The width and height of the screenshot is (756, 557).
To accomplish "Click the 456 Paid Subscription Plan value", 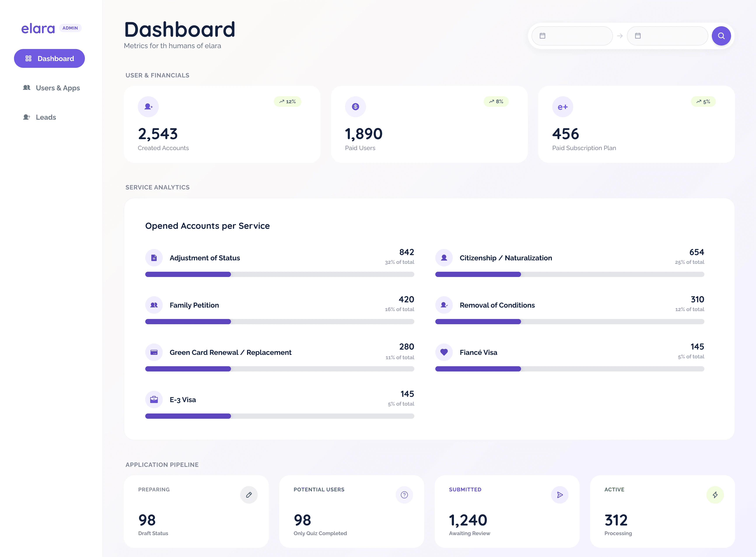I will pos(565,134).
